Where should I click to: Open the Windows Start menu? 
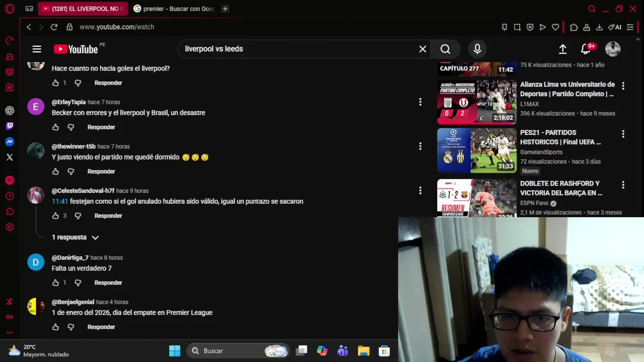(175, 351)
